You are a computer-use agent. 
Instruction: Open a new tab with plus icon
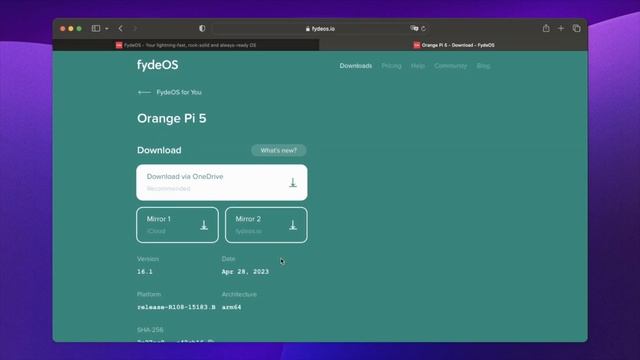[x=561, y=29]
